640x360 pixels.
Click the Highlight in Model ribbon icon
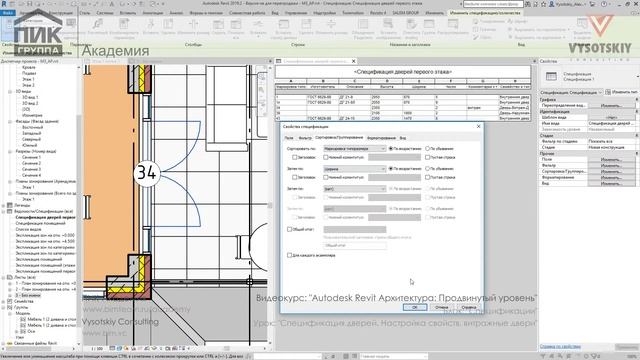[582, 24]
